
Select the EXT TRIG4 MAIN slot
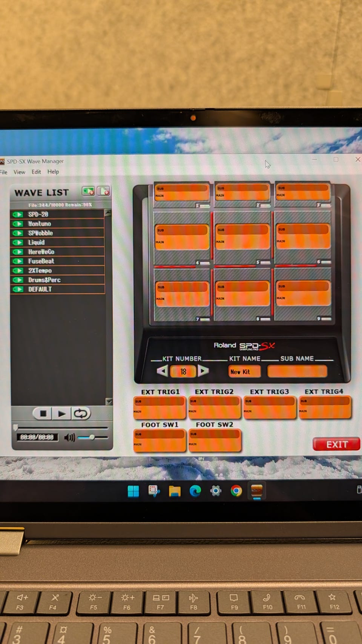325,411
